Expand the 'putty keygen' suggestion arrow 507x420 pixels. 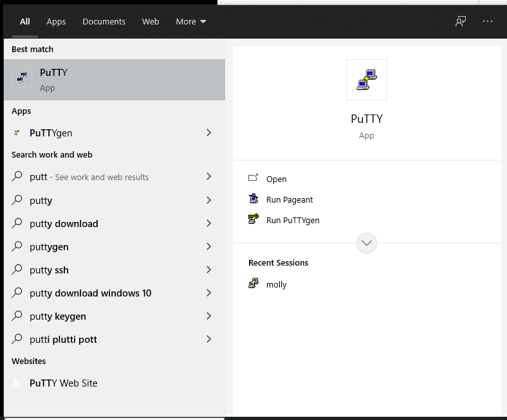(209, 316)
